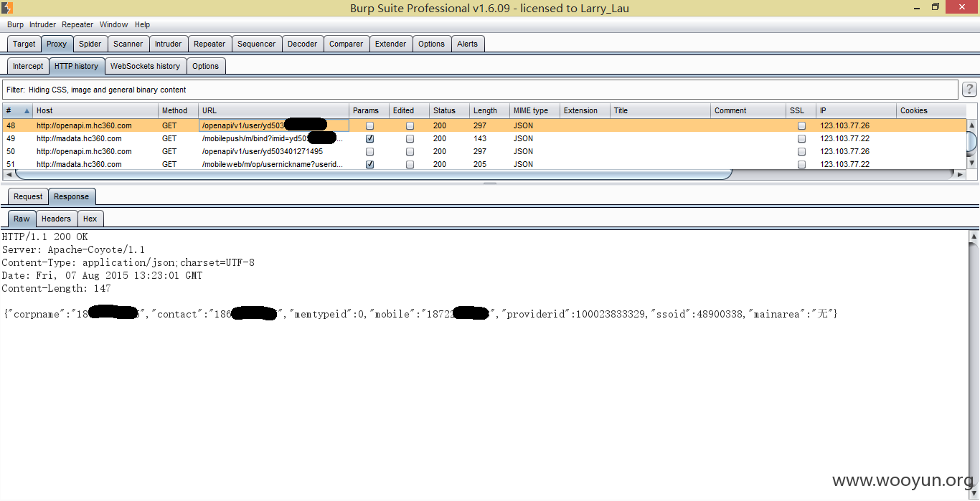The height and width of the screenshot is (501, 980).
Task: Switch to the Repeater tool tab
Action: click(209, 44)
